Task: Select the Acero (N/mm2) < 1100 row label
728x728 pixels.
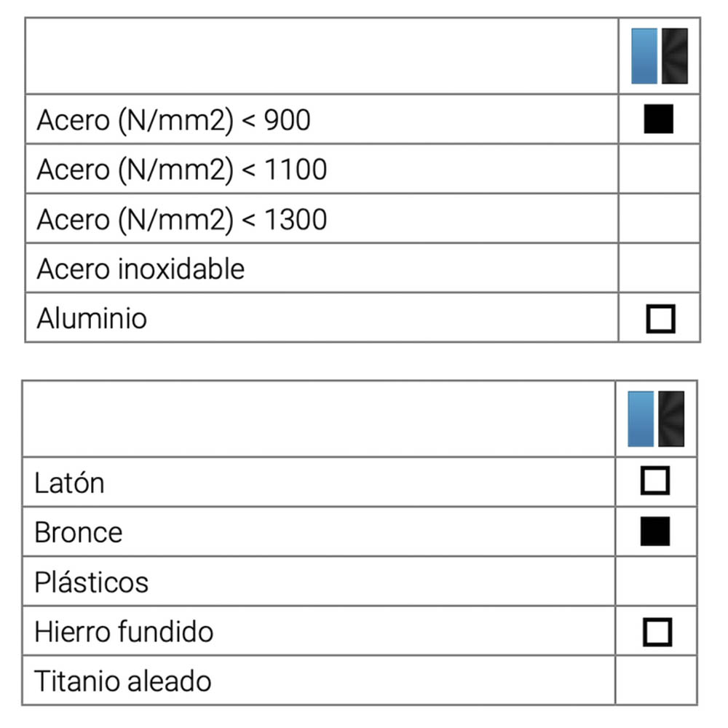Action: pyautogui.click(x=182, y=170)
